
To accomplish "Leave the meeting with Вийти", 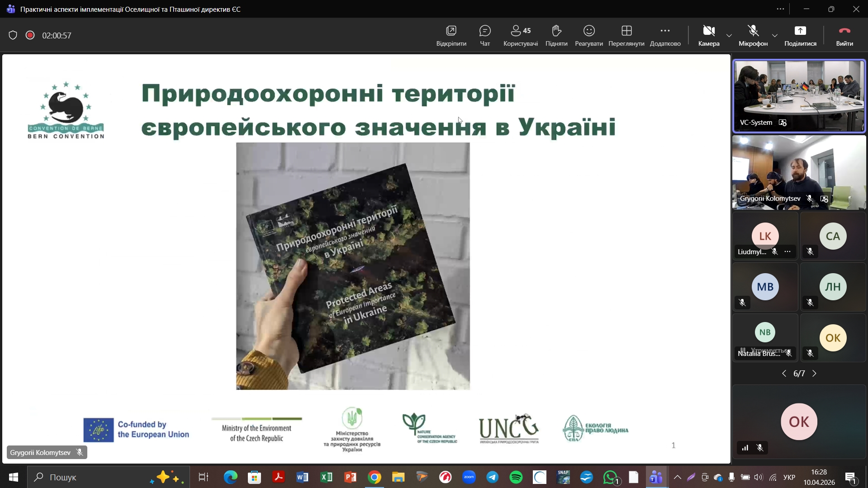I will coord(844,36).
